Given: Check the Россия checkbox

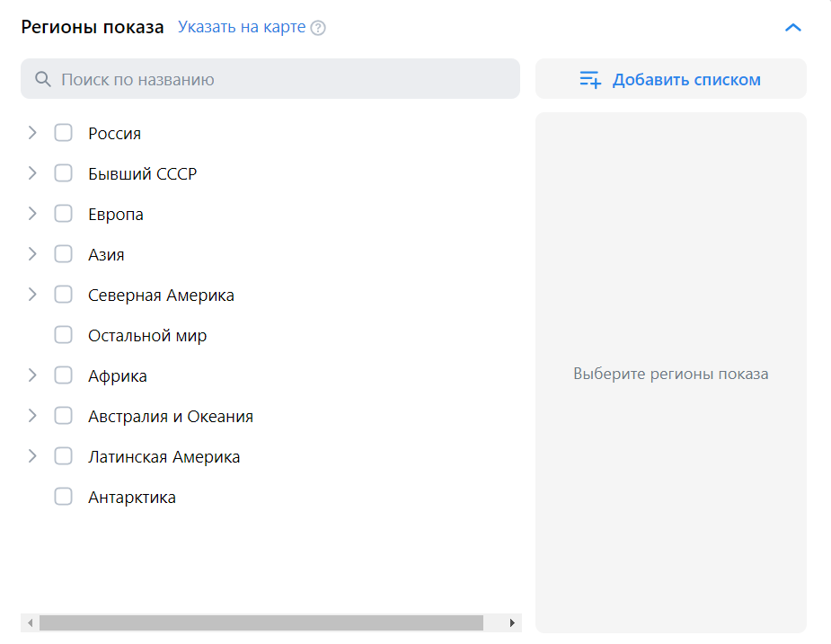Looking at the screenshot, I should pos(63,133).
